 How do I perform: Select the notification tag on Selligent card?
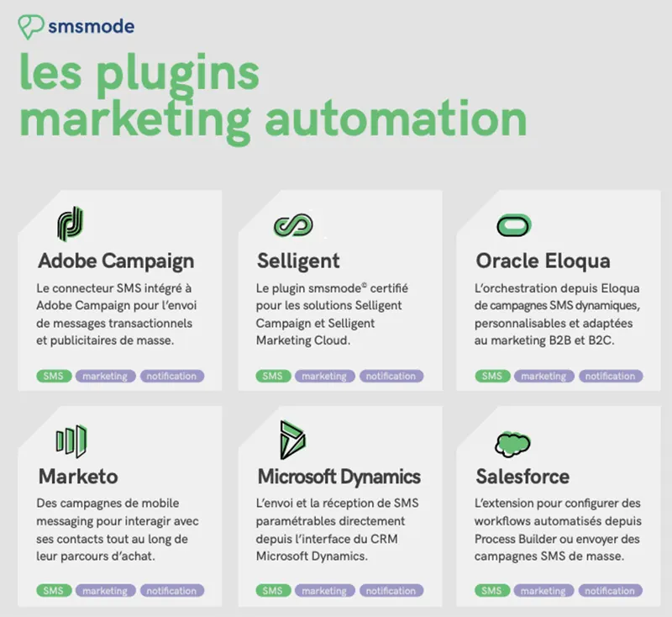point(391,376)
